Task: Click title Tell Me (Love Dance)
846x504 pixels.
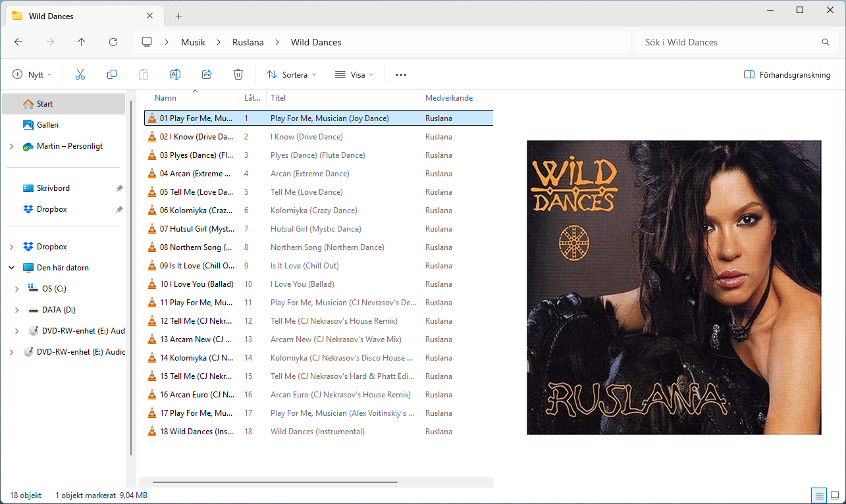Action: click(x=307, y=192)
